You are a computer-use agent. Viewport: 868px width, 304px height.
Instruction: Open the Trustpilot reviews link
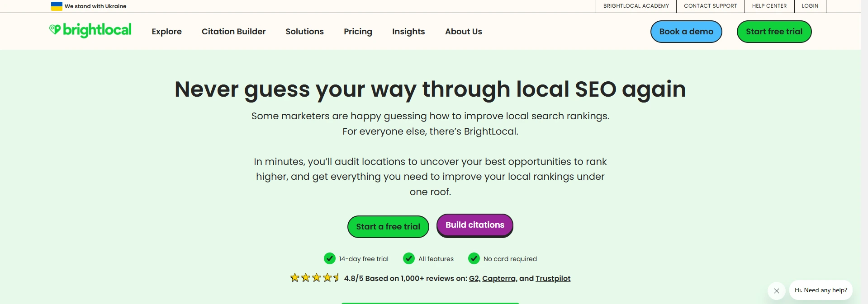(553, 278)
